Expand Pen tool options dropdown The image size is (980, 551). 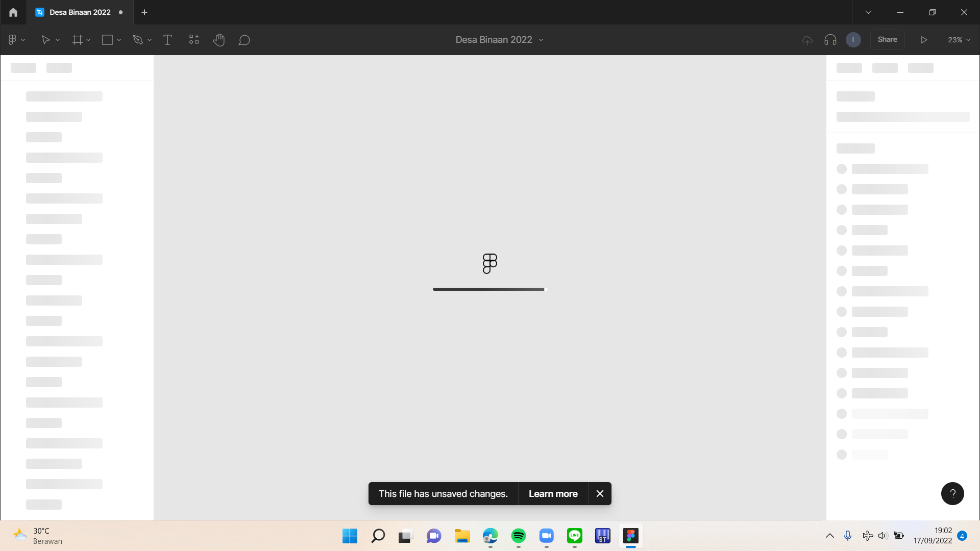[x=150, y=40]
